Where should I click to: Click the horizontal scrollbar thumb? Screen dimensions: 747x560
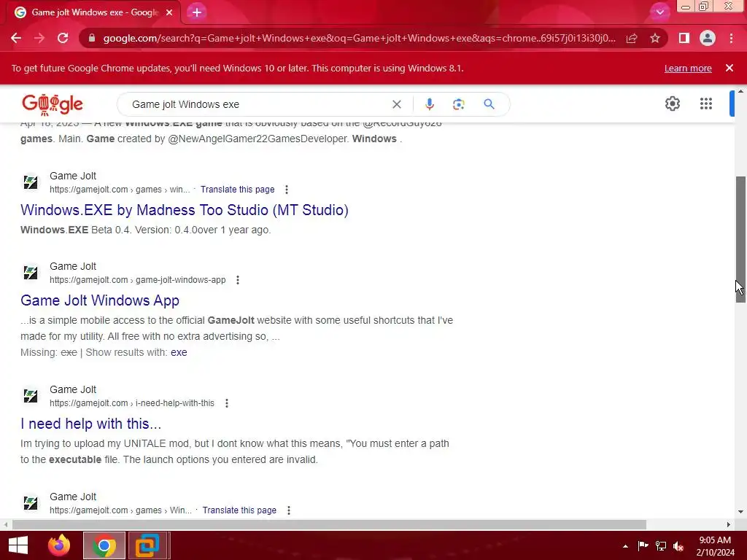pyautogui.click(x=329, y=525)
